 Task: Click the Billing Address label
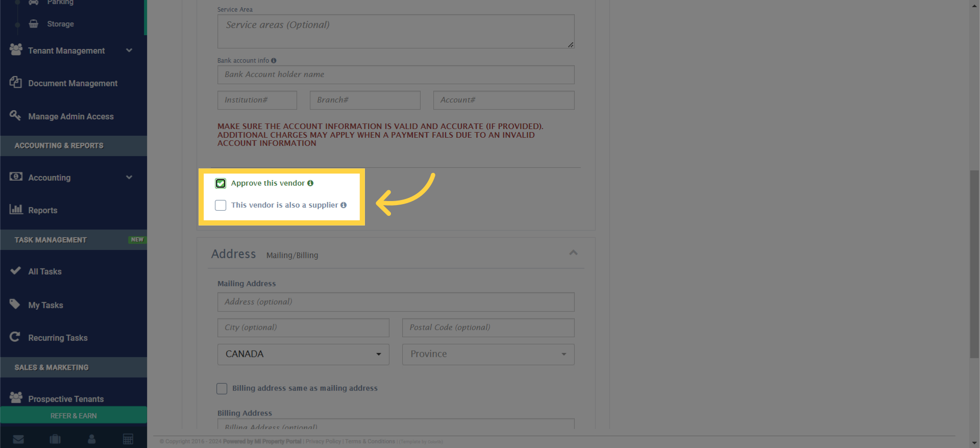click(244, 413)
